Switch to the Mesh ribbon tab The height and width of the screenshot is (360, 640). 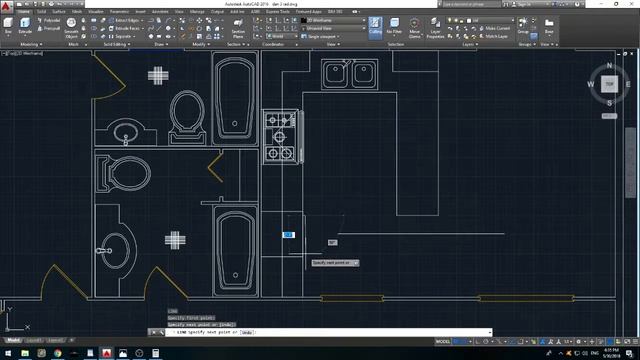(77, 12)
